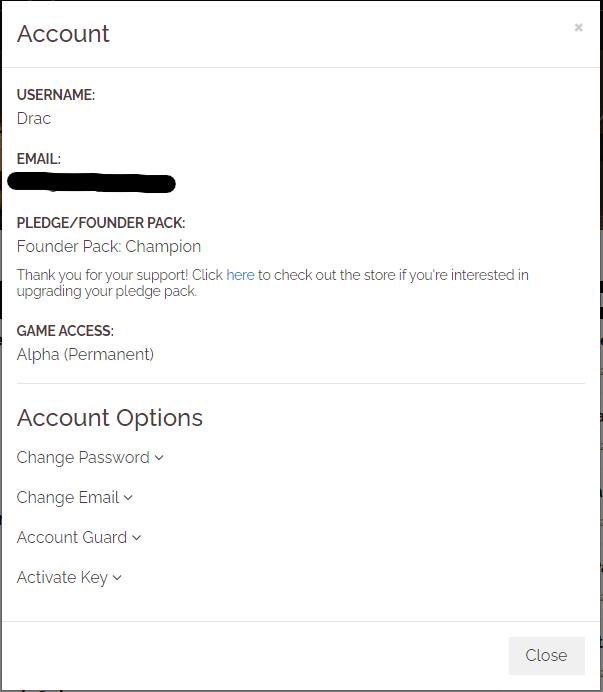Open the Change Email section
603x692 pixels.
68,497
